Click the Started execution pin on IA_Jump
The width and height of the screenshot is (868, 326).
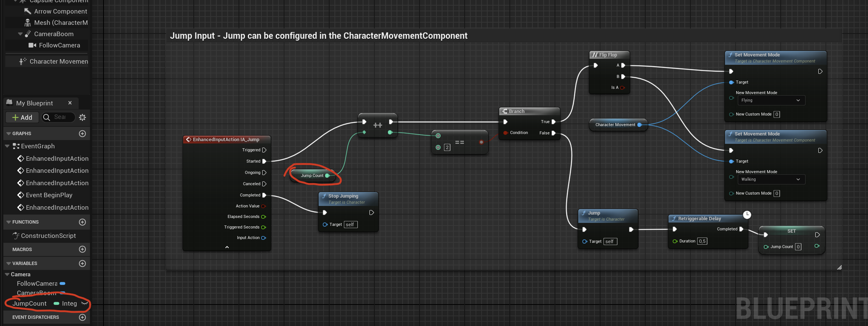pos(264,161)
